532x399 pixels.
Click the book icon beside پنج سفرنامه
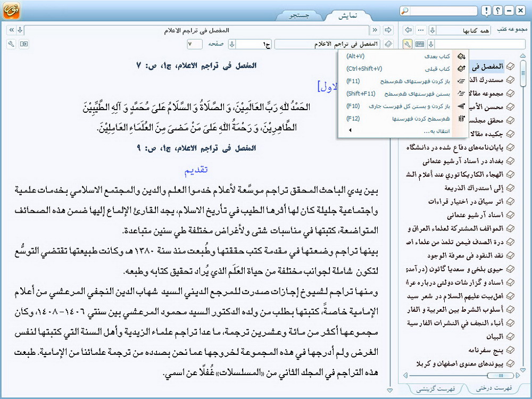pyautogui.click(x=510, y=350)
